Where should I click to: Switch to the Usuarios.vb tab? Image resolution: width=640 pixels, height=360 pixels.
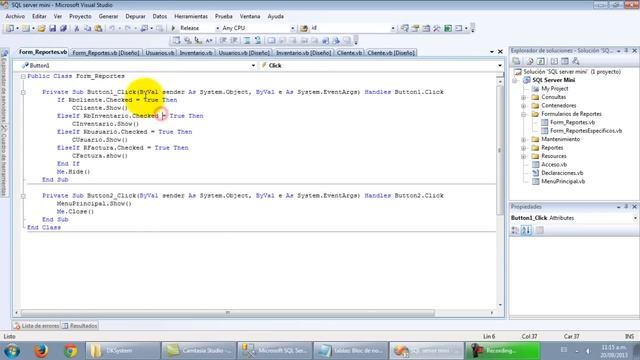(x=160, y=53)
